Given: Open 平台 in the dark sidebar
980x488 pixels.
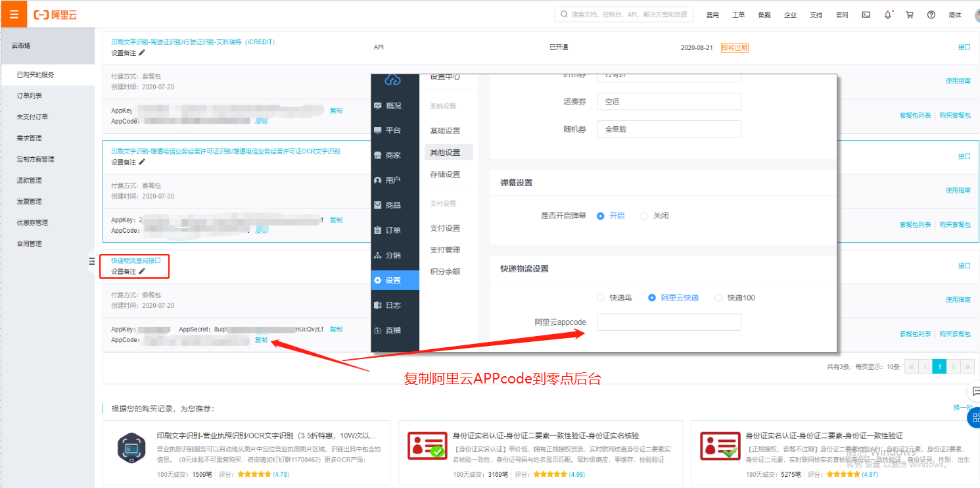Looking at the screenshot, I should click(x=394, y=130).
